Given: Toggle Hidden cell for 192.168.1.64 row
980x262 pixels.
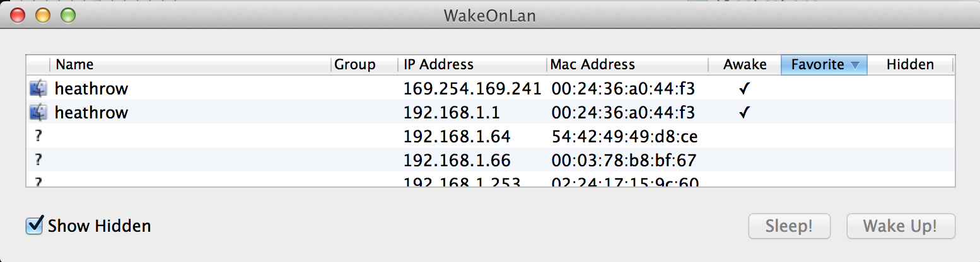Looking at the screenshot, I should (x=910, y=137).
